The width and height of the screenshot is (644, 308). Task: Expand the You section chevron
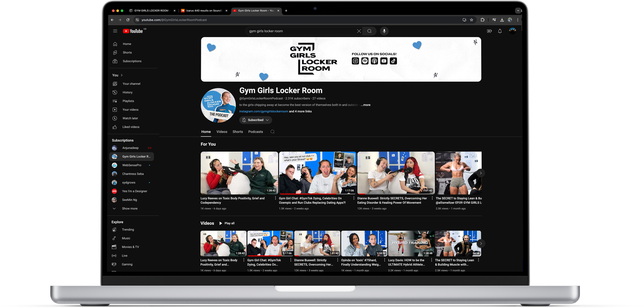pos(122,75)
